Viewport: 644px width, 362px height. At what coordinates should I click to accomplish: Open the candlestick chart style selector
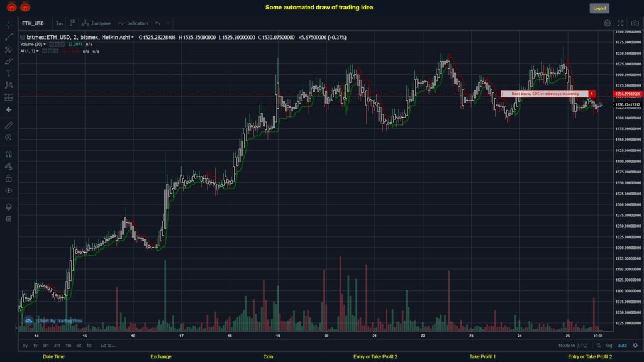(72, 23)
